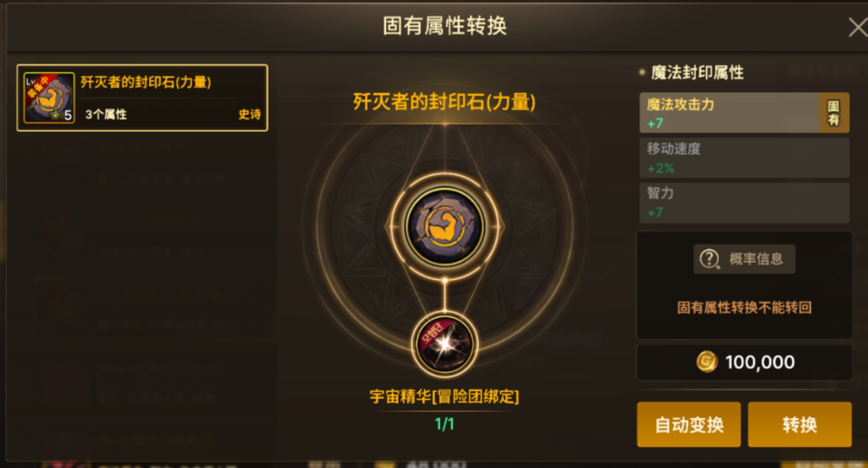Open 概率信息 probability info
Image resolution: width=868 pixels, height=468 pixels.
click(x=744, y=259)
